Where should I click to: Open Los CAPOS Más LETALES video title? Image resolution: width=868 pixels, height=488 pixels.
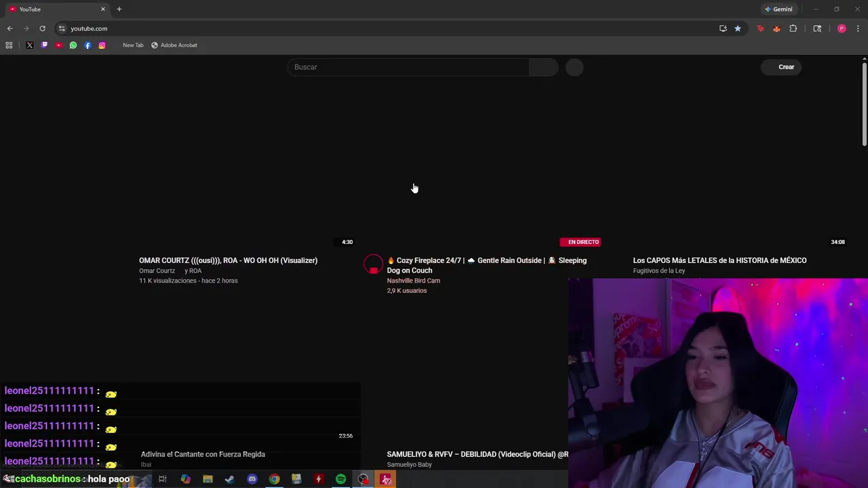(x=719, y=260)
